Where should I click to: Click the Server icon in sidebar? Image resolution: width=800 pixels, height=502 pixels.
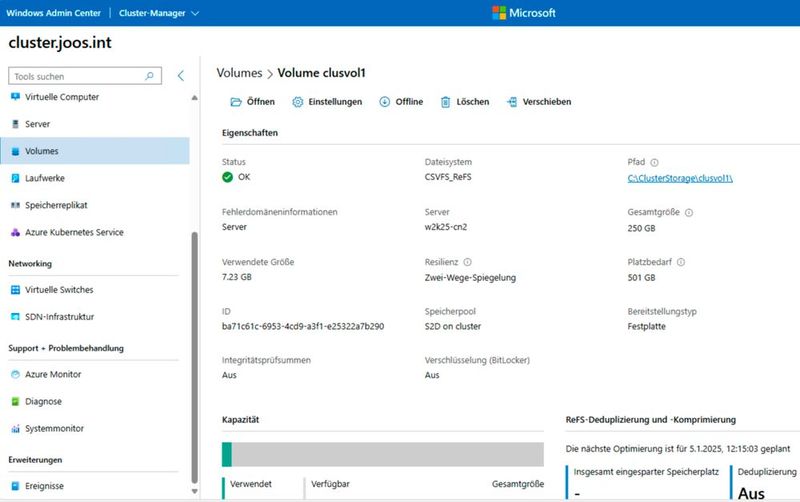(15, 124)
